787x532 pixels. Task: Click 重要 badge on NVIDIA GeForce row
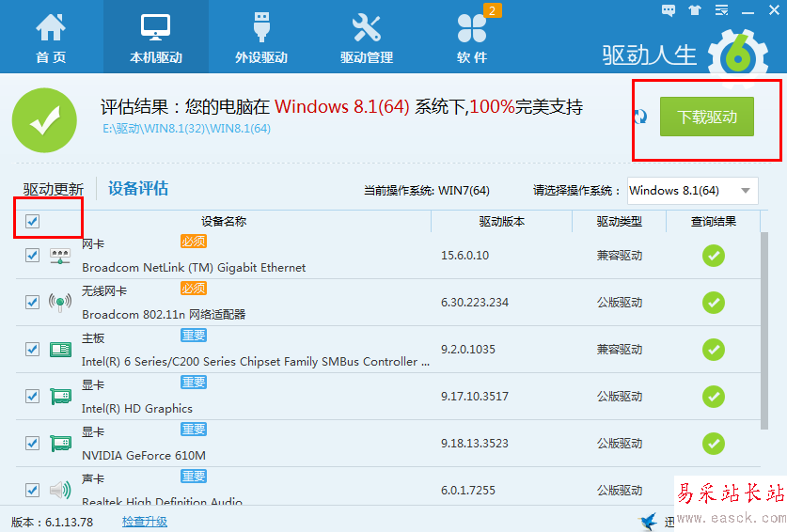[x=194, y=430]
